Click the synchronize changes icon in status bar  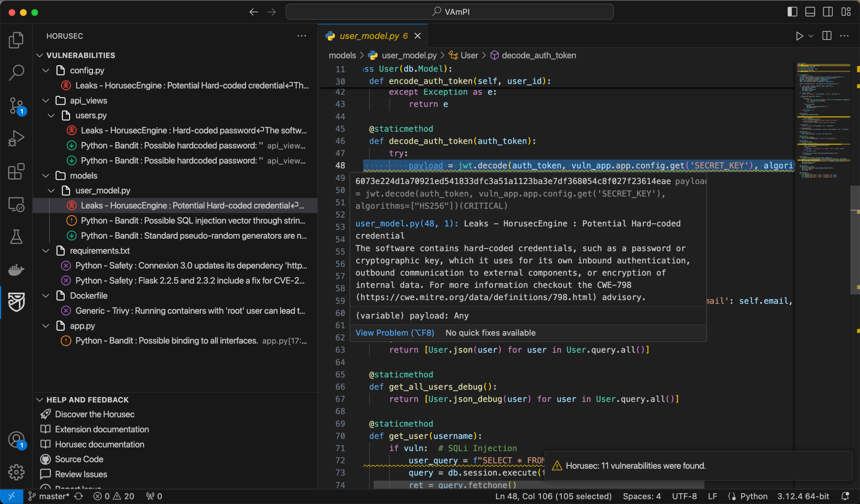(79, 496)
